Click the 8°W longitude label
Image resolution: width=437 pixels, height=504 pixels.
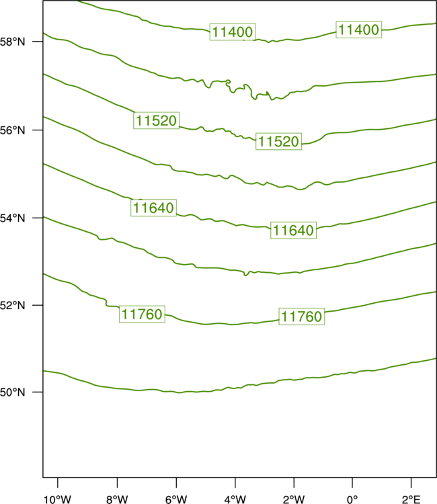[x=117, y=499]
